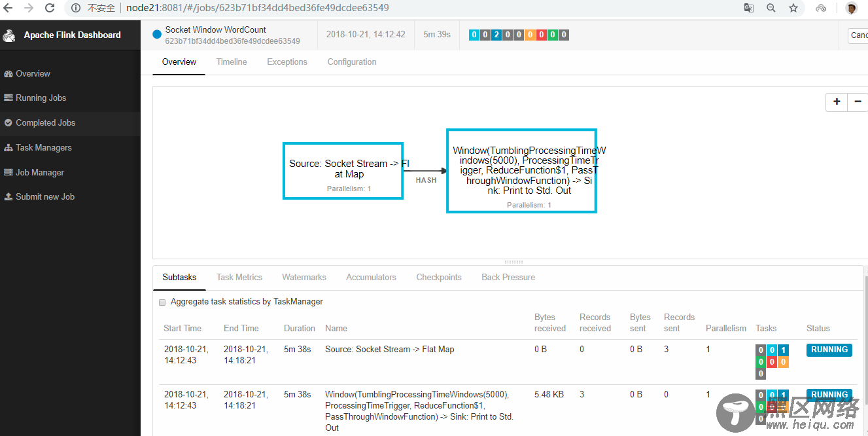Click the HASH edge label in graph
This screenshot has width=868, height=436.
tap(426, 180)
